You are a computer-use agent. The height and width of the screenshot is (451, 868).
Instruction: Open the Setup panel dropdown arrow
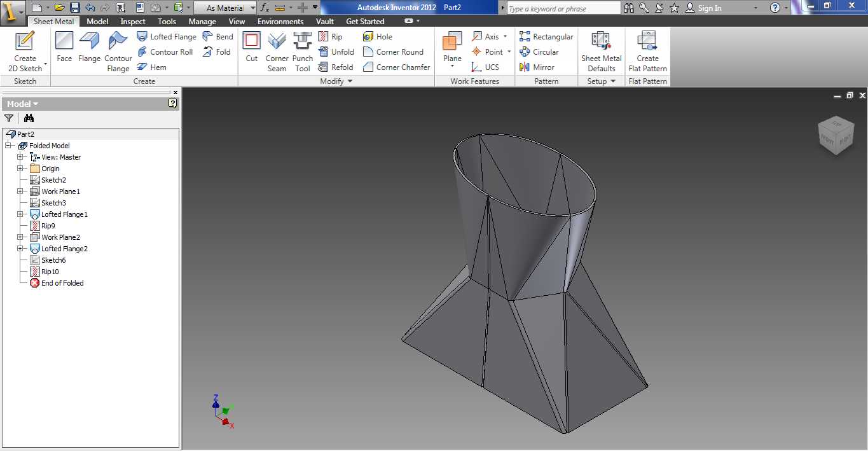tap(613, 81)
